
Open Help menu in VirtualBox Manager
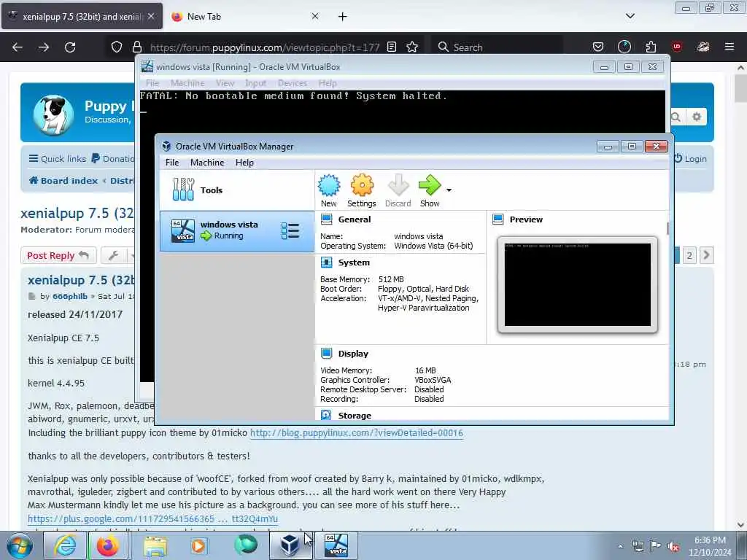point(244,163)
